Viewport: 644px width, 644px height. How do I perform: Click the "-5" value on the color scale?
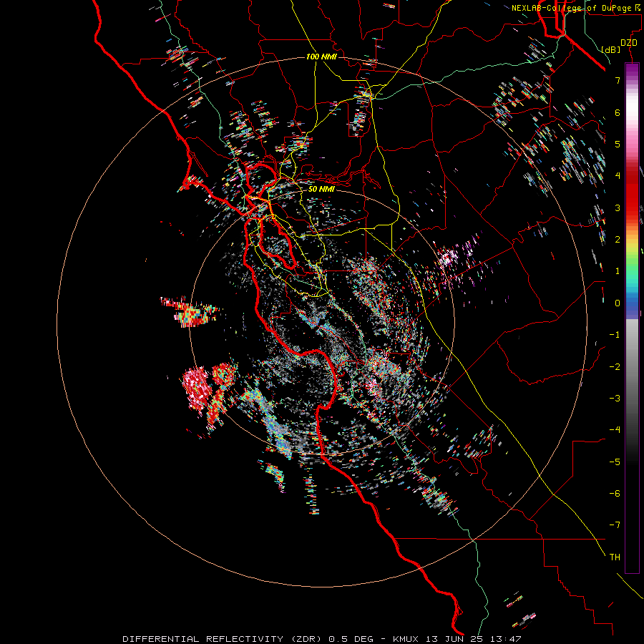point(615,462)
